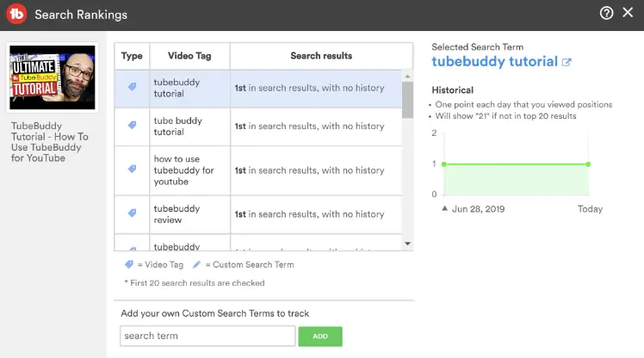Viewport: 644px width, 358px height.
Task: Open the help question mark icon
Action: click(x=606, y=13)
